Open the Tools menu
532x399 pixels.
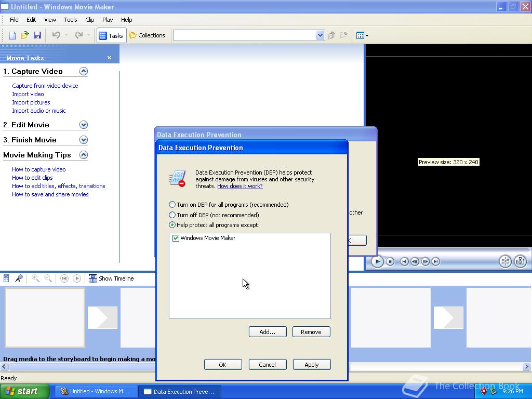pos(71,20)
